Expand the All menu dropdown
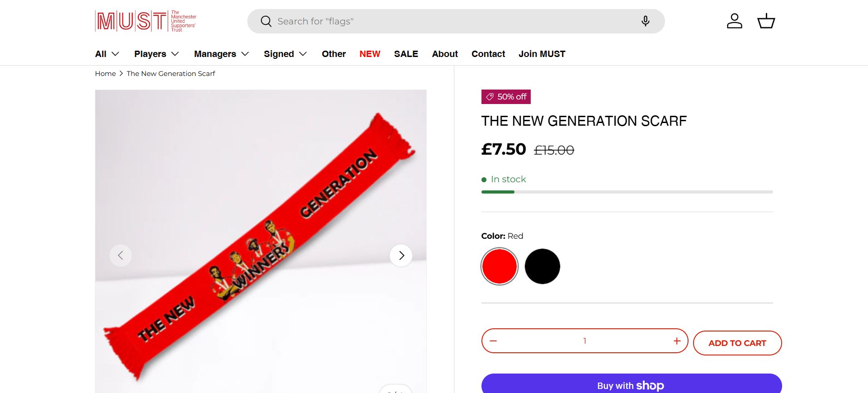Screen dimensions: 868x393 coord(107,54)
